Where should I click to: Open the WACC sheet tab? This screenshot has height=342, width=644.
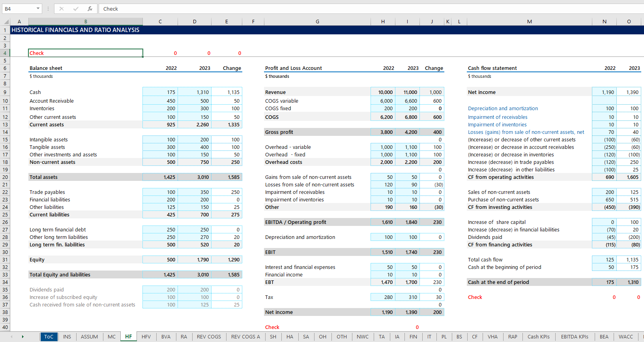[625, 336]
